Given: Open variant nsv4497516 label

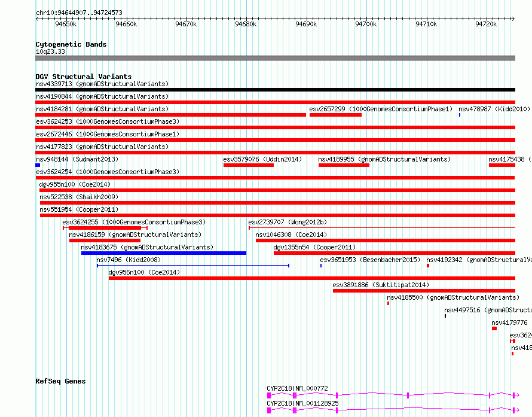Looking at the screenshot, I should pyautogui.click(x=488, y=310).
